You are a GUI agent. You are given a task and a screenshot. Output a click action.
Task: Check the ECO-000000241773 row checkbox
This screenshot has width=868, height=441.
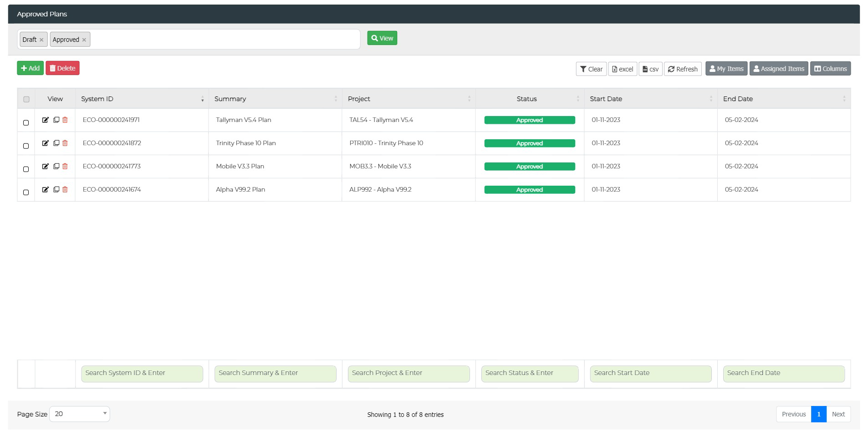coord(26,169)
